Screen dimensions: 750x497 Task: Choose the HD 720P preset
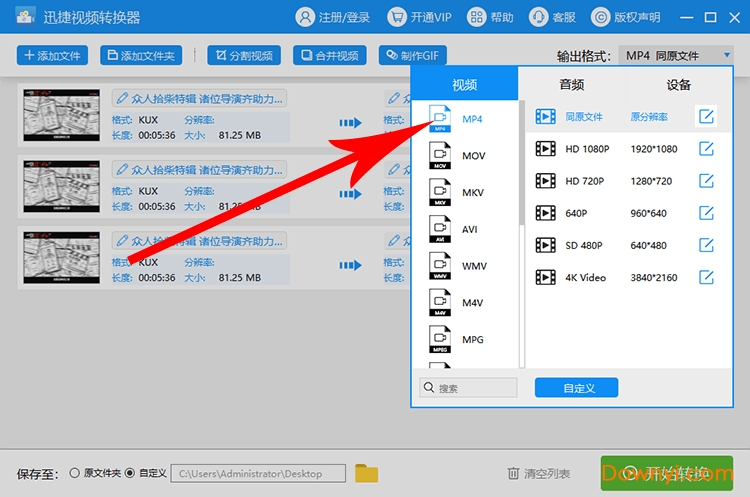(x=629, y=181)
